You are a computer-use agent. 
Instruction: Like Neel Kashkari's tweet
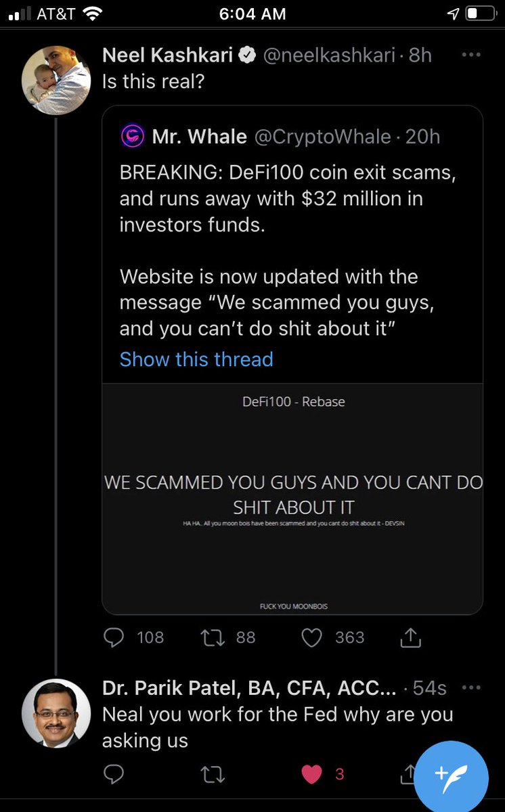click(311, 637)
